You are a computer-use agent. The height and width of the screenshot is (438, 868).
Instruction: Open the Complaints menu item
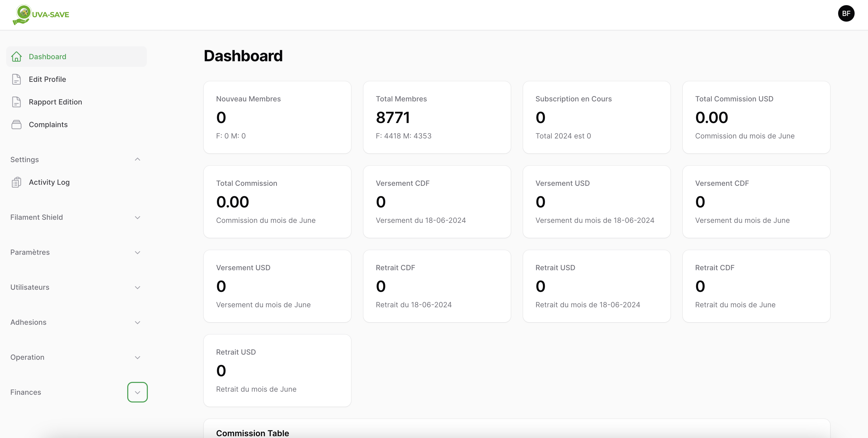[48, 125]
